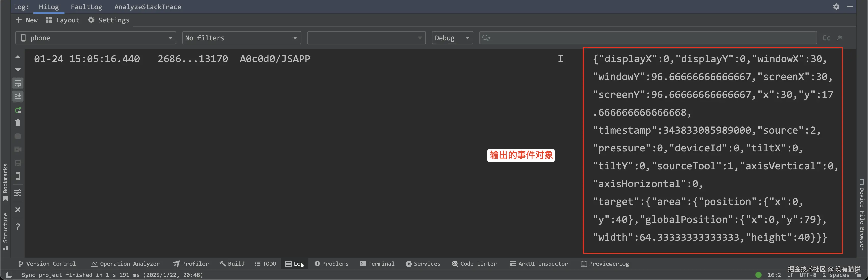Open HiLog help
The height and width of the screenshot is (280, 868).
point(18,226)
